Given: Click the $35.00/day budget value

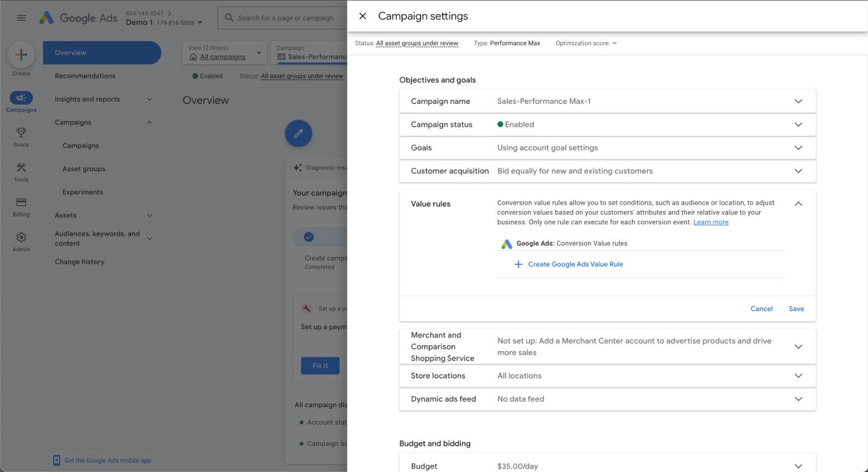Looking at the screenshot, I should coord(518,467).
